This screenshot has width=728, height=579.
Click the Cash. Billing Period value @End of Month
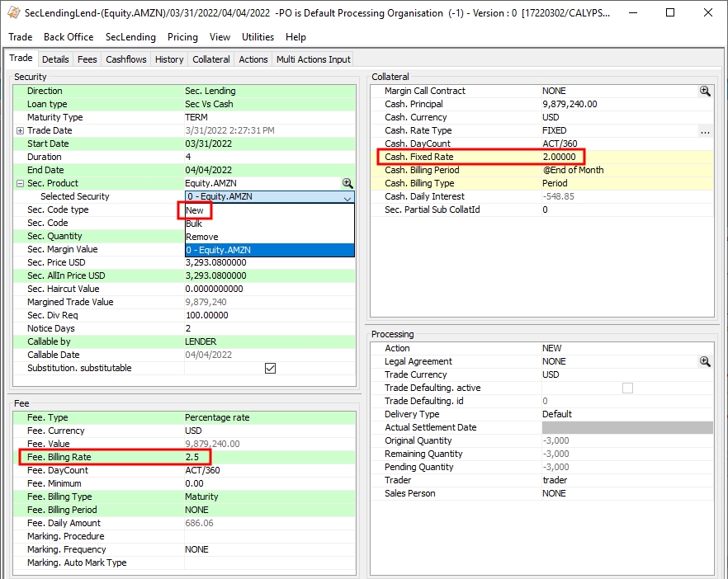coord(573,170)
